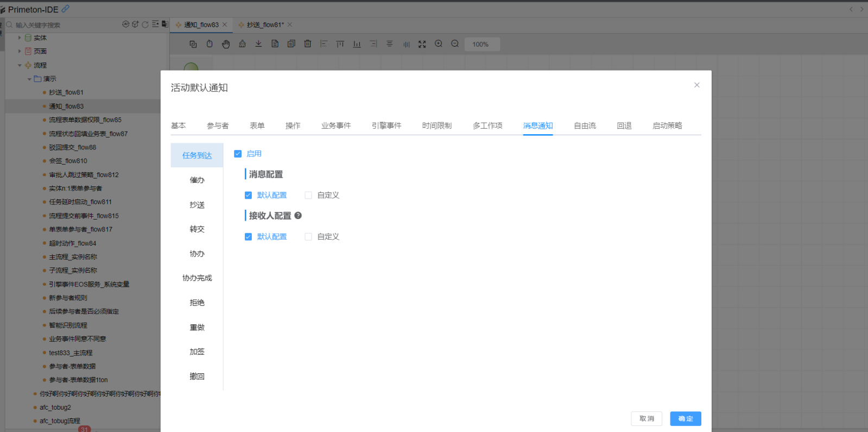Expand the 实体 tree node

[20, 37]
